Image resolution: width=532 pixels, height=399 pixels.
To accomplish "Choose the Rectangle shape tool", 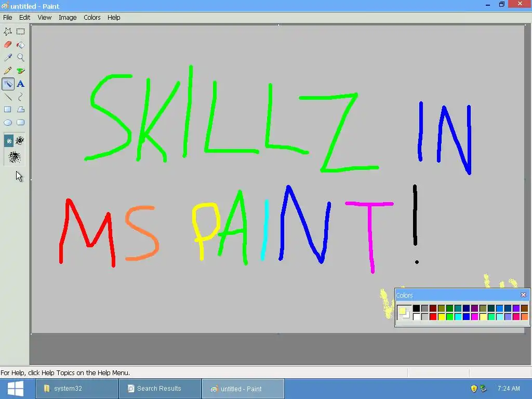I will (8, 110).
